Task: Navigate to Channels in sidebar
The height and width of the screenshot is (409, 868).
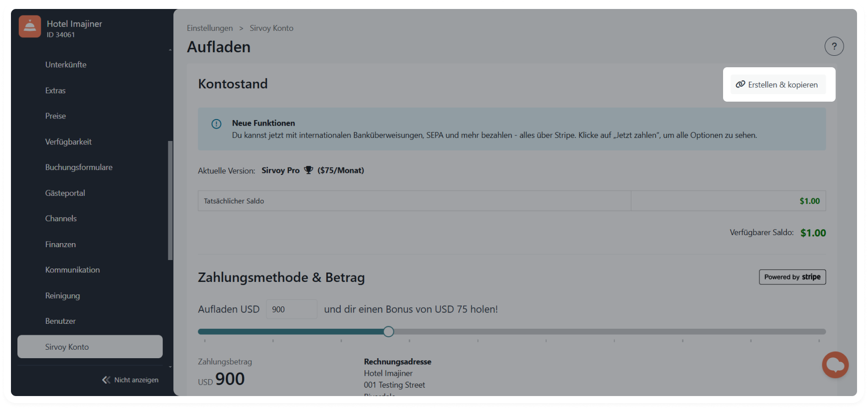Action: pos(61,219)
